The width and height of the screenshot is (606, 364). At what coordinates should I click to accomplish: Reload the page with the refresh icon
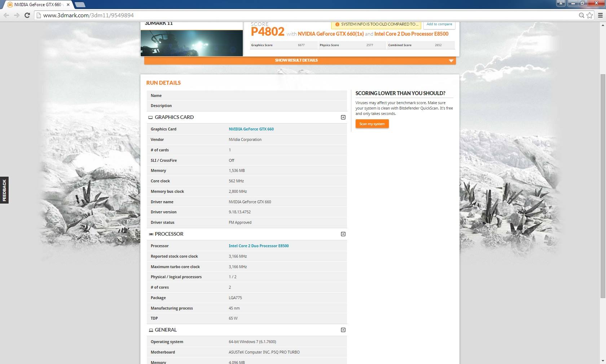tap(27, 15)
